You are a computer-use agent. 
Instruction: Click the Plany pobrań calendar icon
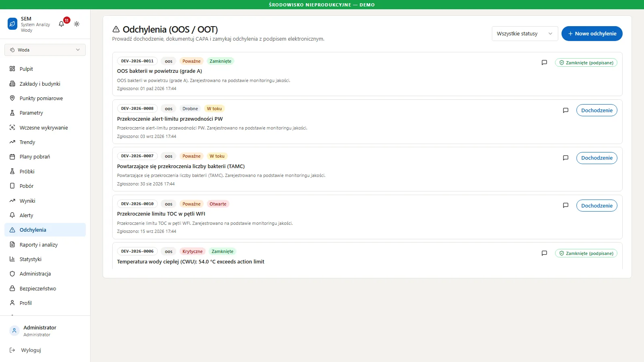[x=12, y=157]
